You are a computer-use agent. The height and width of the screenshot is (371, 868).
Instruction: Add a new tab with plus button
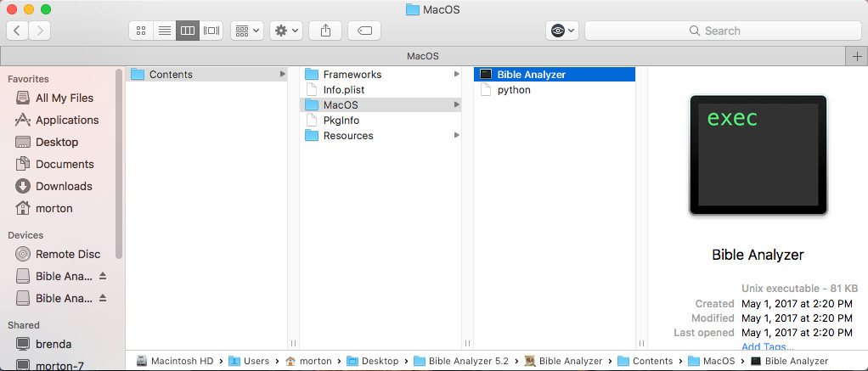(857, 56)
